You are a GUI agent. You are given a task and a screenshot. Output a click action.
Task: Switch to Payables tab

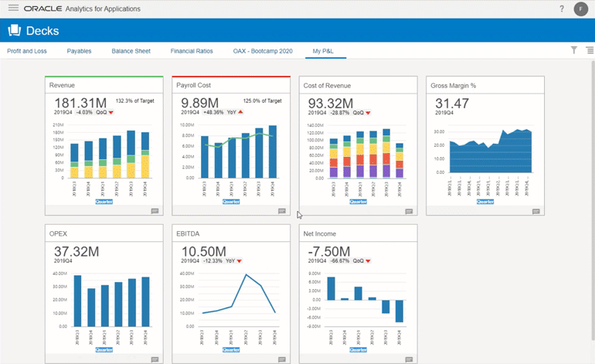79,51
